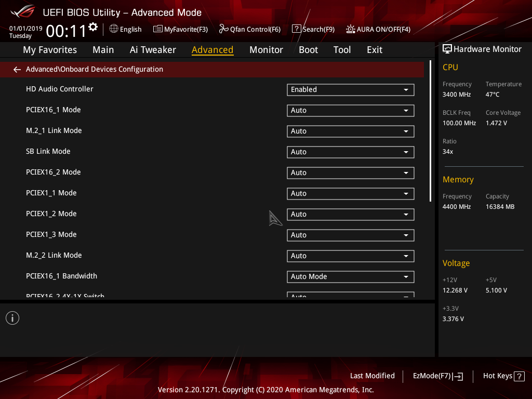Image resolution: width=532 pixels, height=399 pixels.
Task: Click the +3.3V reading 3.376 V
Action: [453, 319]
